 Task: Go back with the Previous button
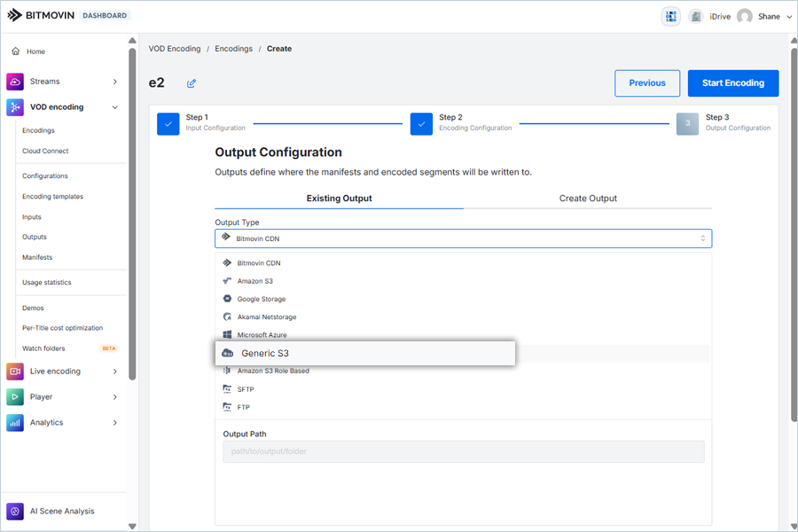click(647, 83)
